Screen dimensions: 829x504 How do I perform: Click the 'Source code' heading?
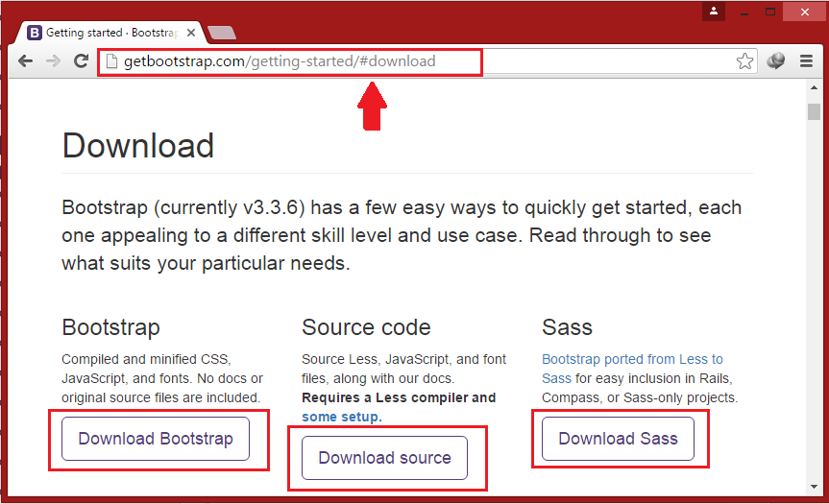click(366, 327)
